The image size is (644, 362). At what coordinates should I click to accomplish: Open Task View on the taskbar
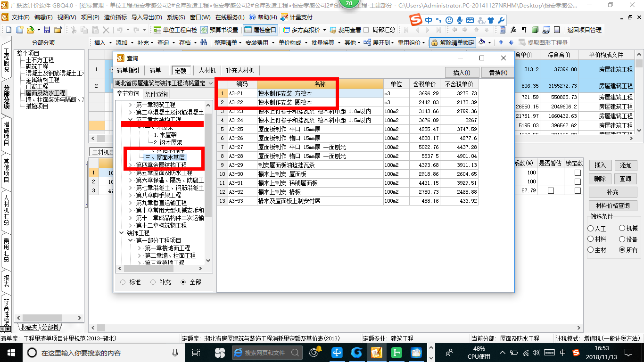197,352
